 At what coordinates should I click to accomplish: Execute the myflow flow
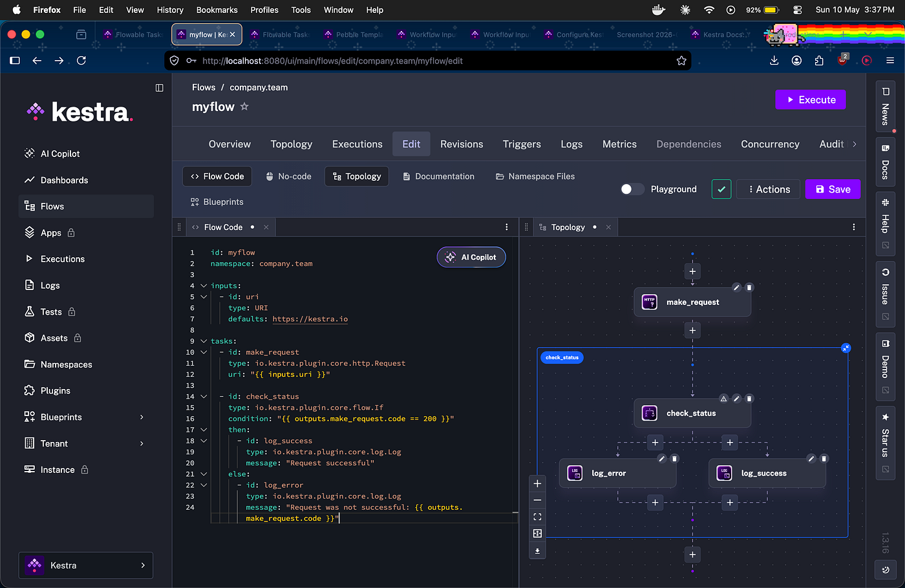[811, 100]
